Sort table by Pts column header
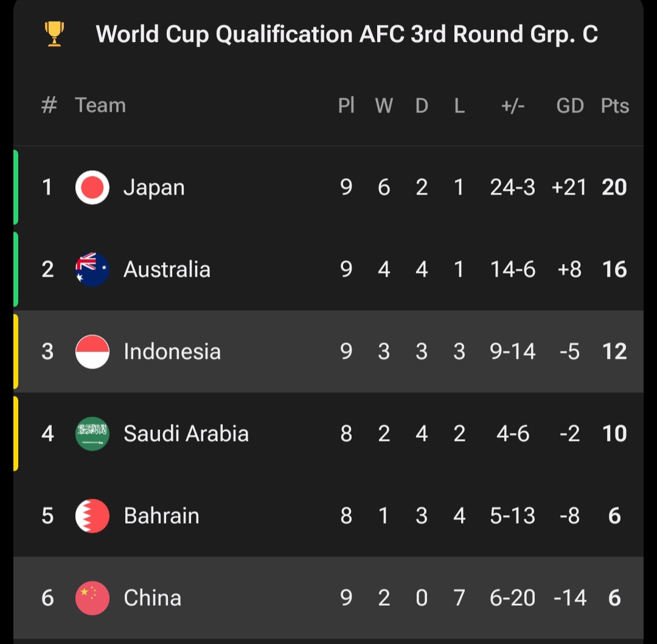 tap(614, 106)
